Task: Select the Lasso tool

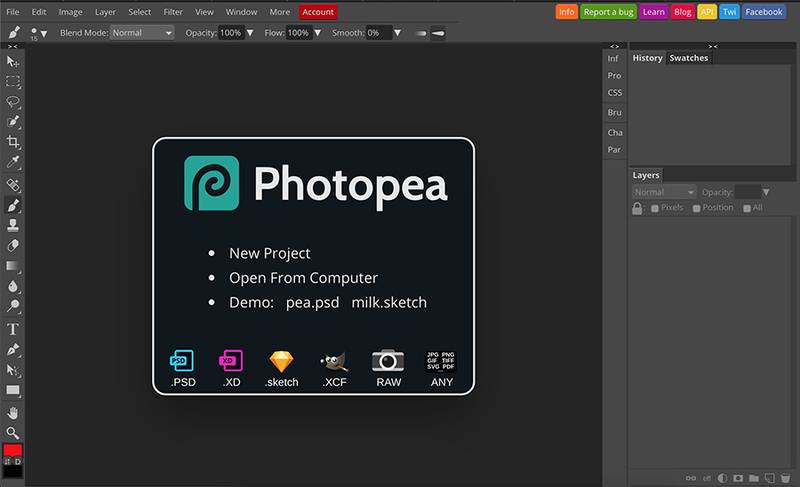Action: click(x=13, y=101)
